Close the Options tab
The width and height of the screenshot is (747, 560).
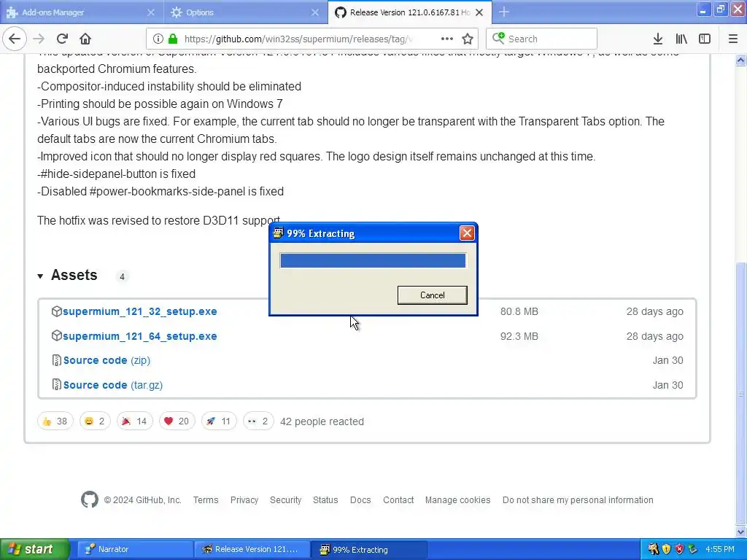[x=315, y=12]
